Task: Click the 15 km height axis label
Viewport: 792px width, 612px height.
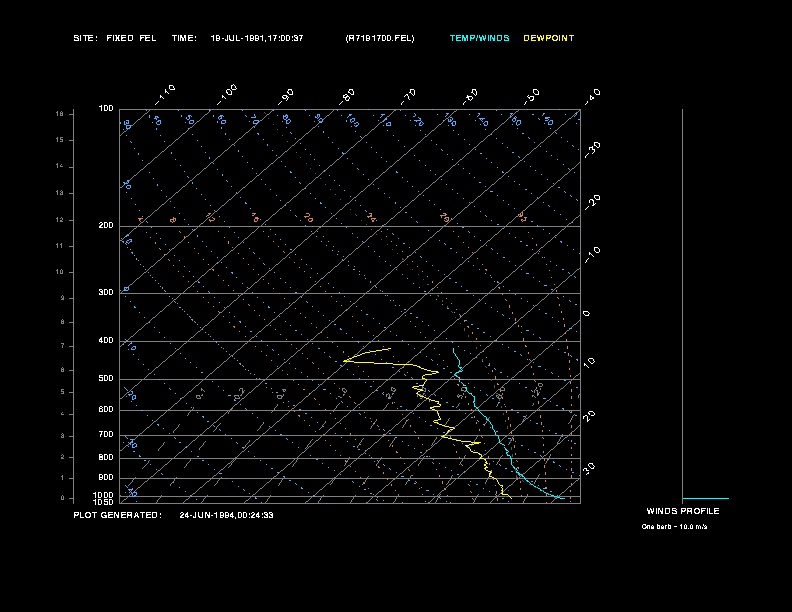Action: tap(60, 140)
